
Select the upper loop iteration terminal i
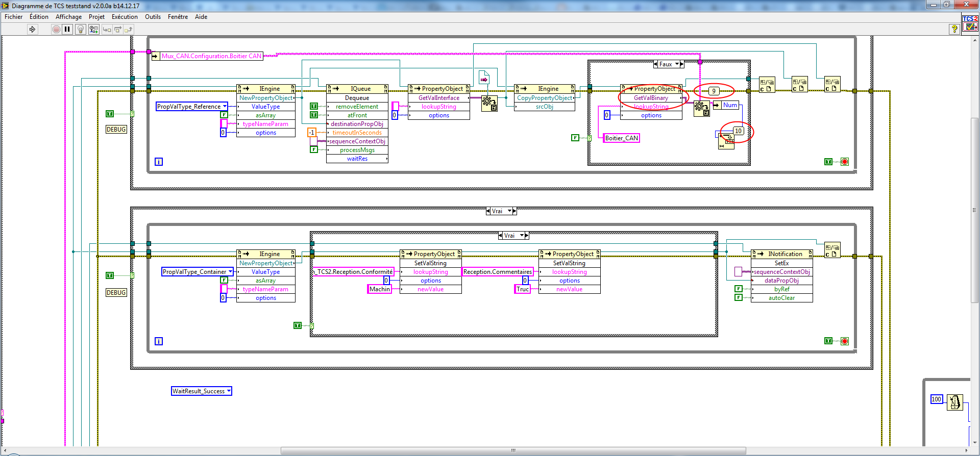pyautogui.click(x=159, y=162)
